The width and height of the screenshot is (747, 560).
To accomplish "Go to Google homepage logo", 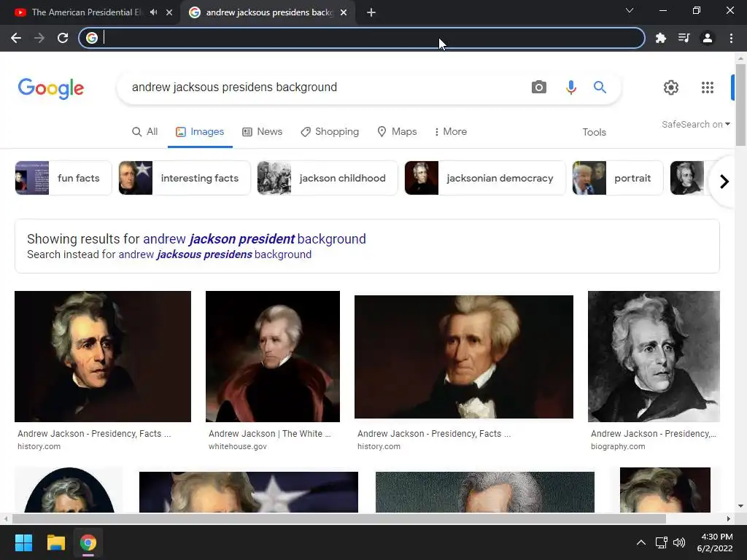I will point(51,88).
